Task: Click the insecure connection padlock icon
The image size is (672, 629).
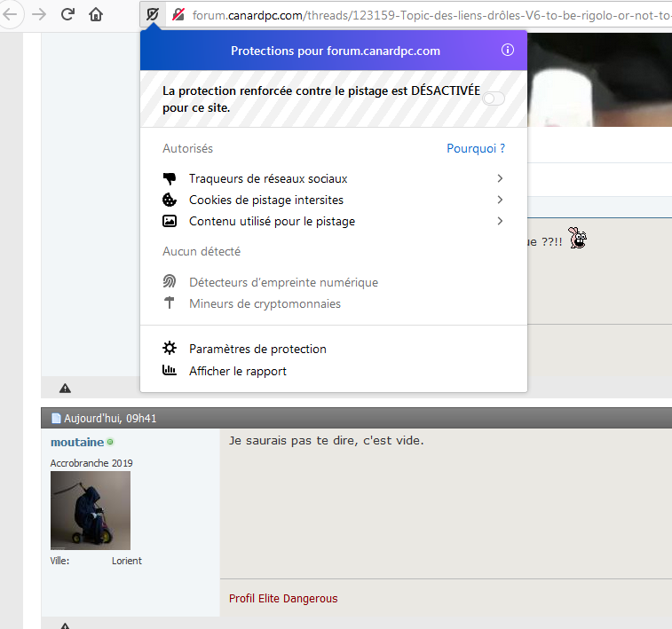Action: 178,14
